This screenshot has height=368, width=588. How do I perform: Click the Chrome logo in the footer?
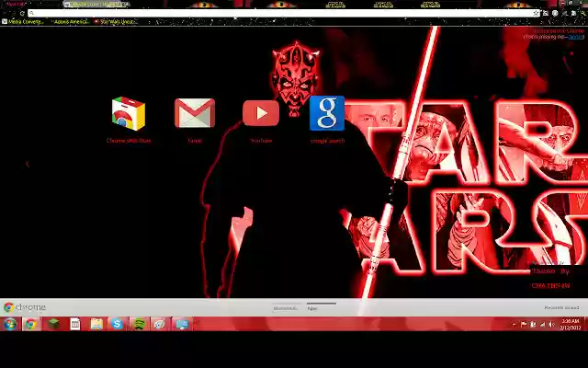pyautogui.click(x=25, y=307)
